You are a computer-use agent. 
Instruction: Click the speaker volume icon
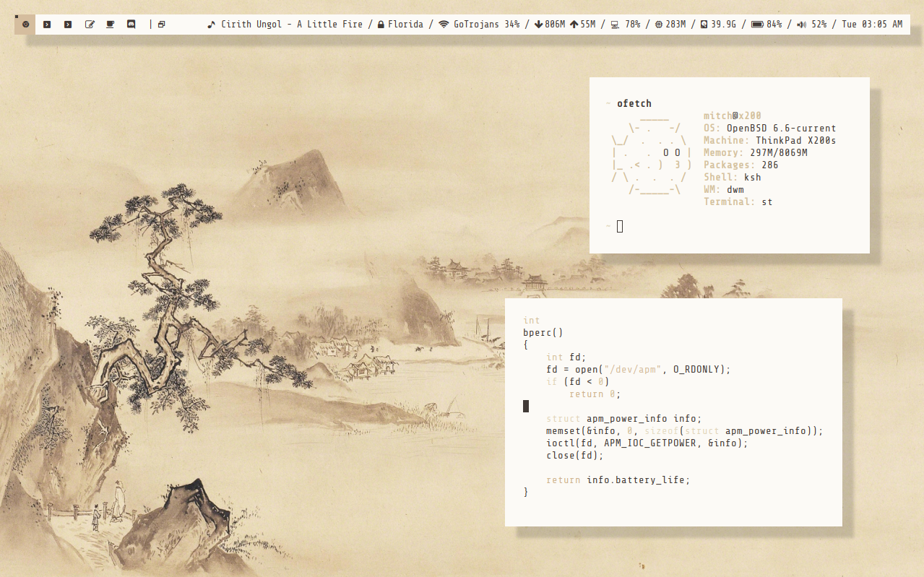[x=802, y=25]
